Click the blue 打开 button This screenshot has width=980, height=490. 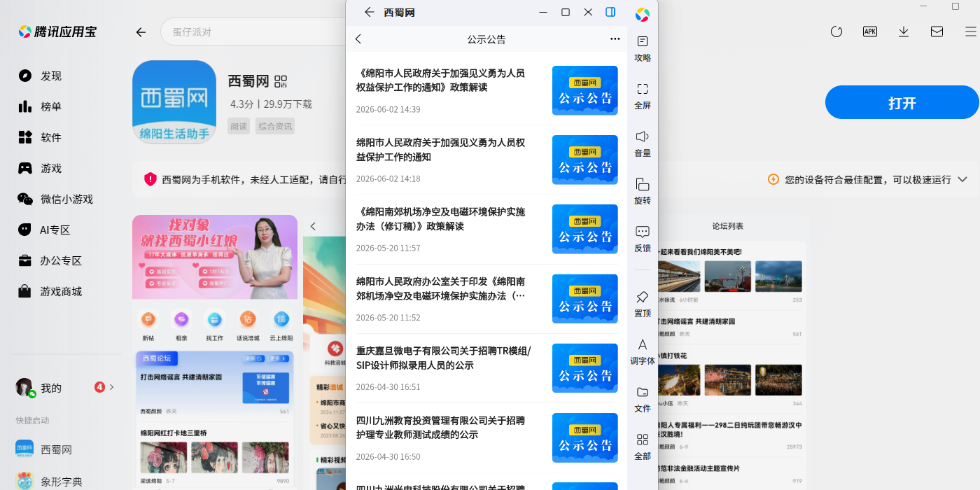[902, 103]
